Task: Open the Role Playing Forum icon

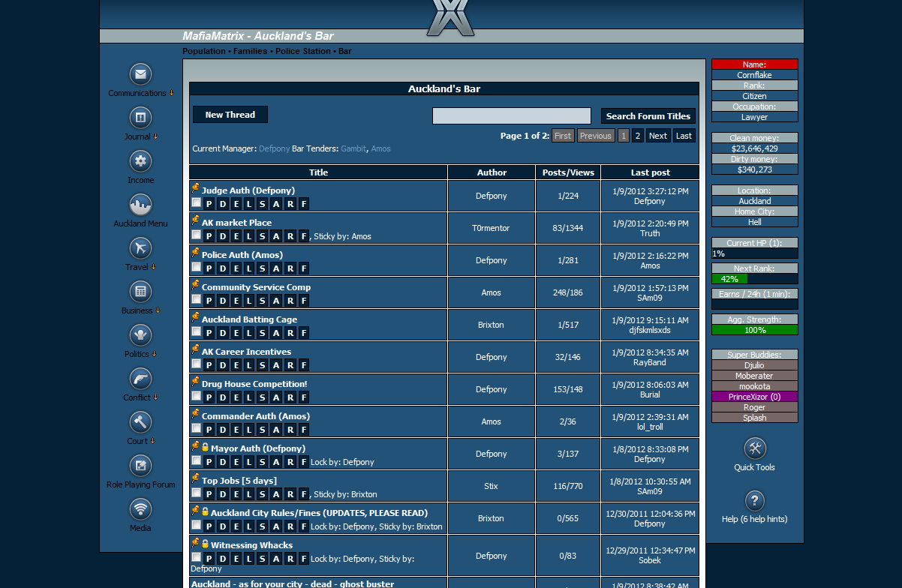Action: click(x=140, y=466)
